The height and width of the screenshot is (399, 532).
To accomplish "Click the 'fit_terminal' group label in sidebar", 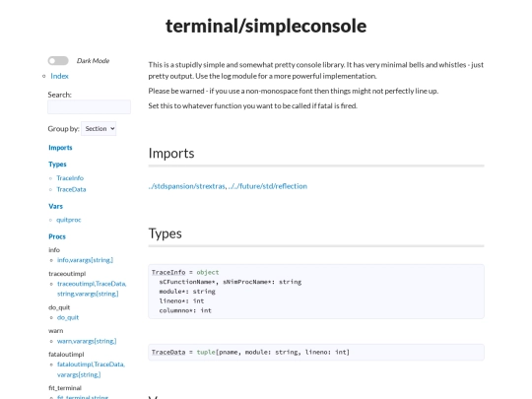I will (65, 388).
